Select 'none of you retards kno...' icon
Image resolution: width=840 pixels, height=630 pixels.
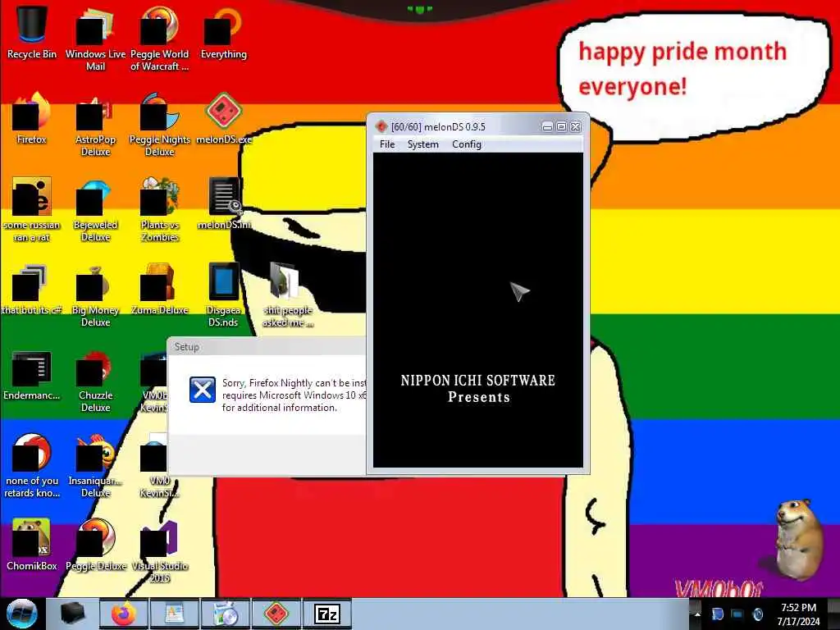[x=32, y=466]
